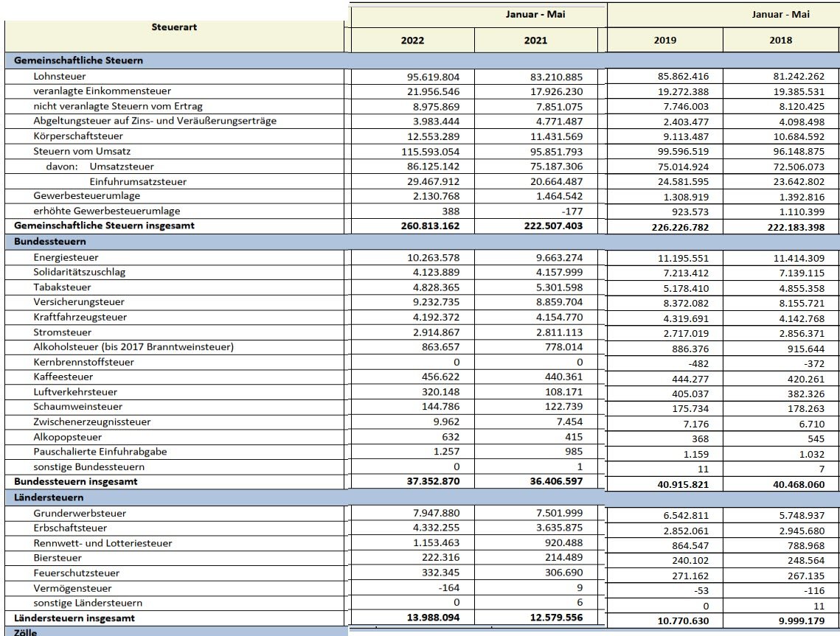Select the Steuerart column header

[174, 27]
